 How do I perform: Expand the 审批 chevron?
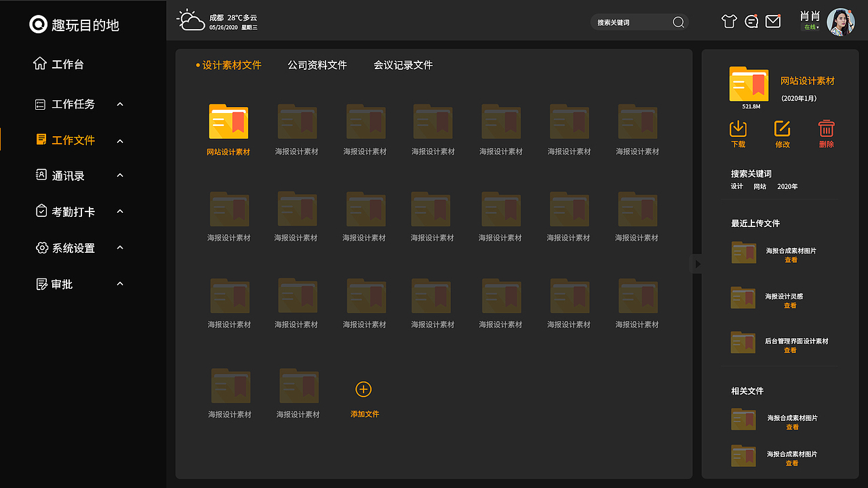pyautogui.click(x=120, y=283)
